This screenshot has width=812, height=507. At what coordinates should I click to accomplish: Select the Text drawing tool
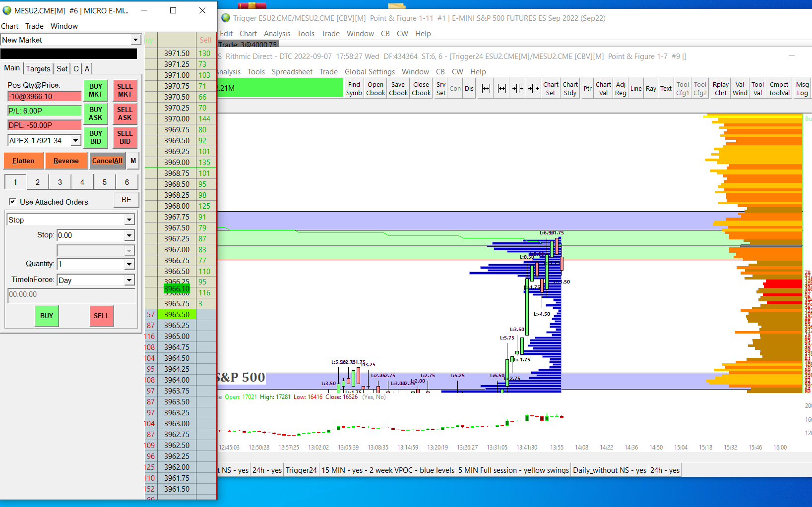coord(666,88)
